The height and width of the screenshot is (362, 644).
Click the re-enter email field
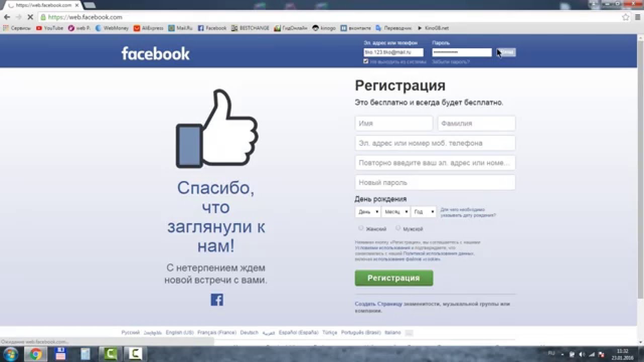click(435, 163)
